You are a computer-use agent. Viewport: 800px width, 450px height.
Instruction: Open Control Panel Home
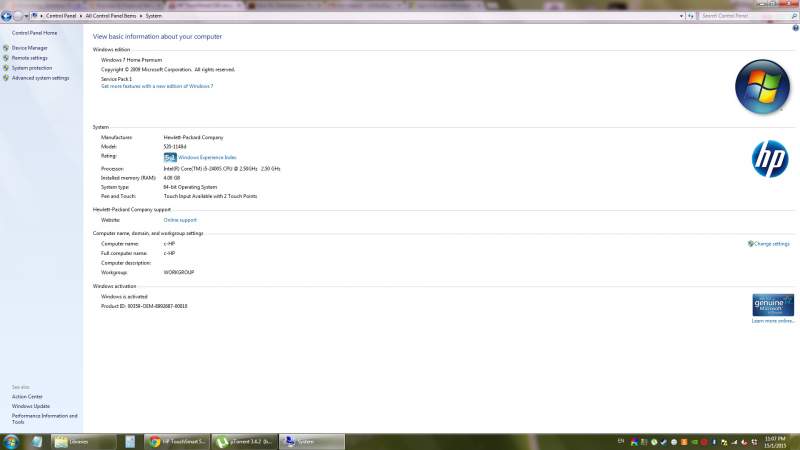(x=34, y=33)
